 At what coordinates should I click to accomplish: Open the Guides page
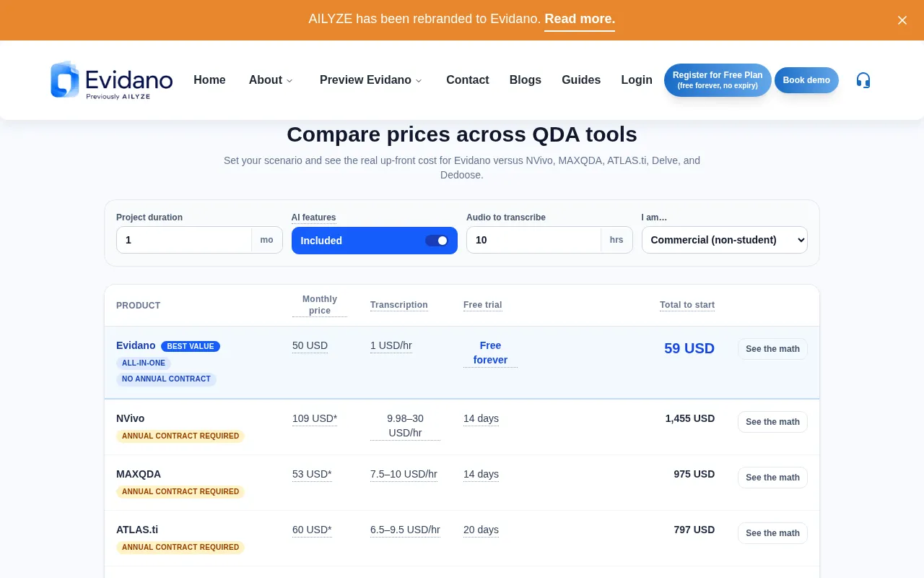tap(581, 80)
